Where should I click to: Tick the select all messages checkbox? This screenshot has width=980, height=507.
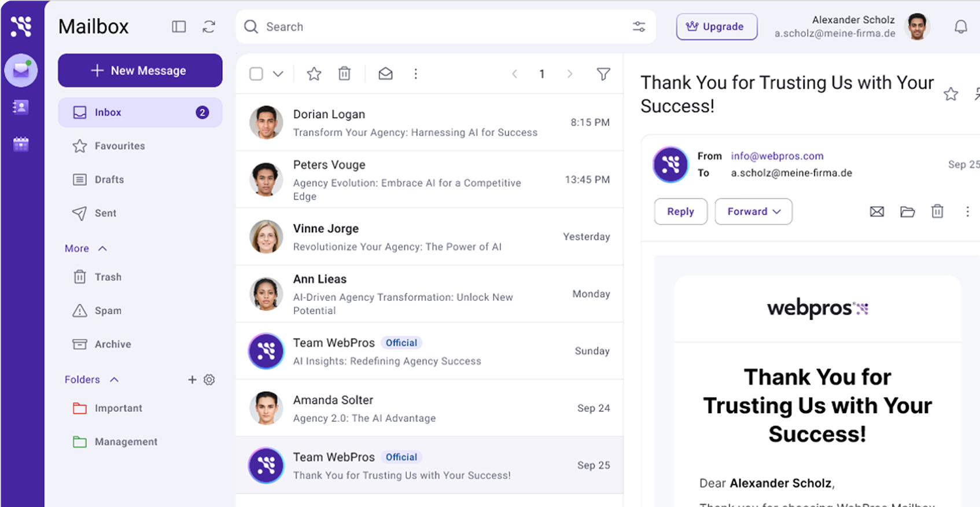[256, 74]
